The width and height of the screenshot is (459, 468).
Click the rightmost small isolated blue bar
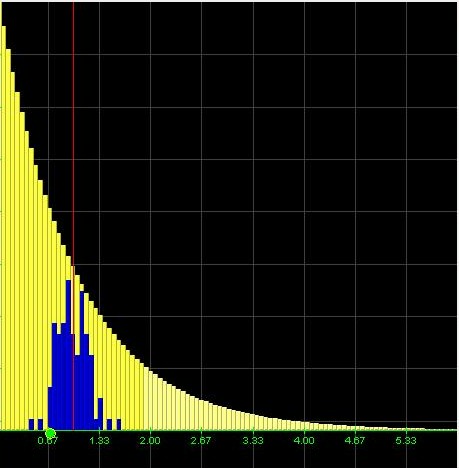click(119, 424)
